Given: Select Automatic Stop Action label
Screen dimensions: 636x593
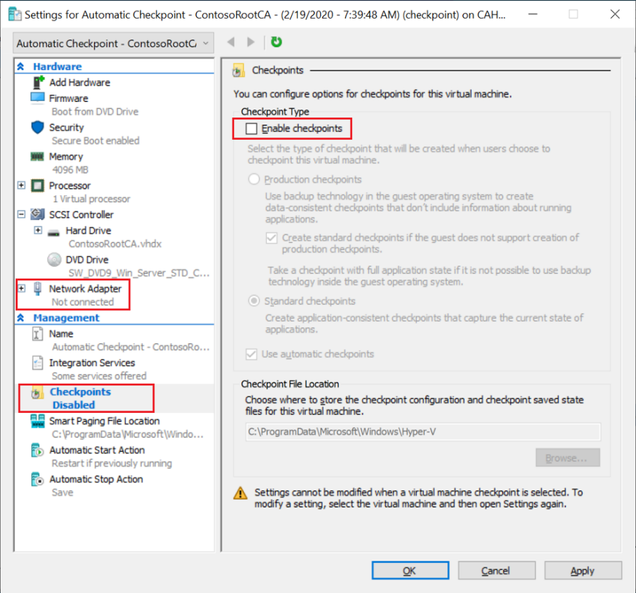Looking at the screenshot, I should point(96,479).
